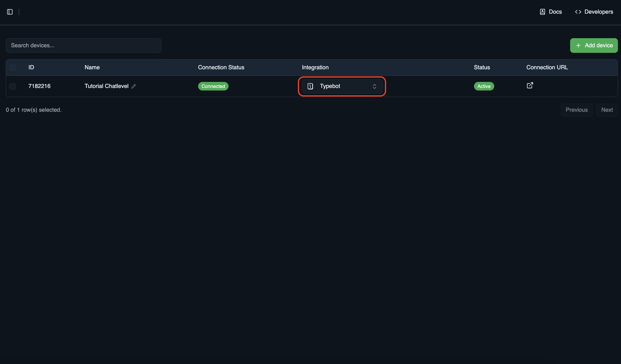The width and height of the screenshot is (621, 364).
Task: Click the Active status badge
Action: tap(484, 86)
